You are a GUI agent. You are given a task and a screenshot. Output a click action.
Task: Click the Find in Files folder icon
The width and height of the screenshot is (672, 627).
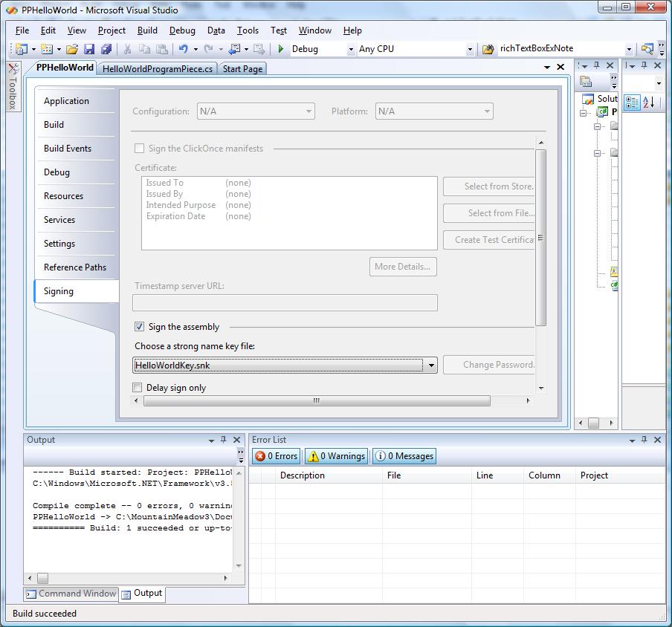(x=488, y=49)
